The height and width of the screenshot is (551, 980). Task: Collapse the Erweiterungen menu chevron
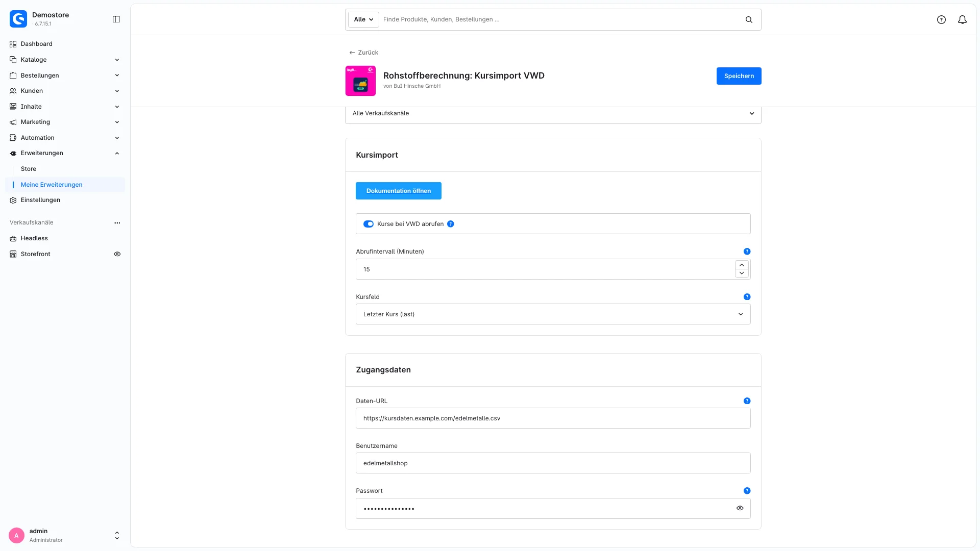coord(117,153)
